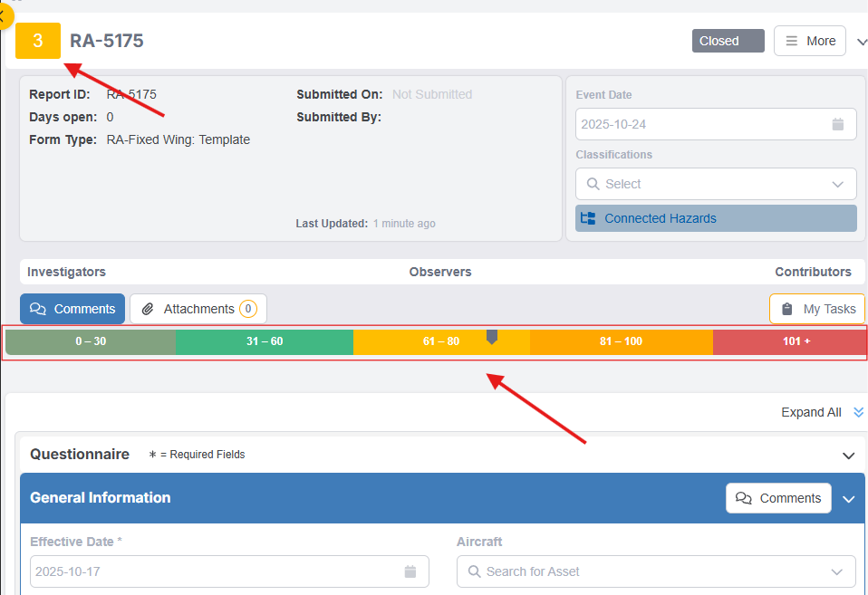Open the Classifications Select dropdown
868x595 pixels.
coord(716,184)
